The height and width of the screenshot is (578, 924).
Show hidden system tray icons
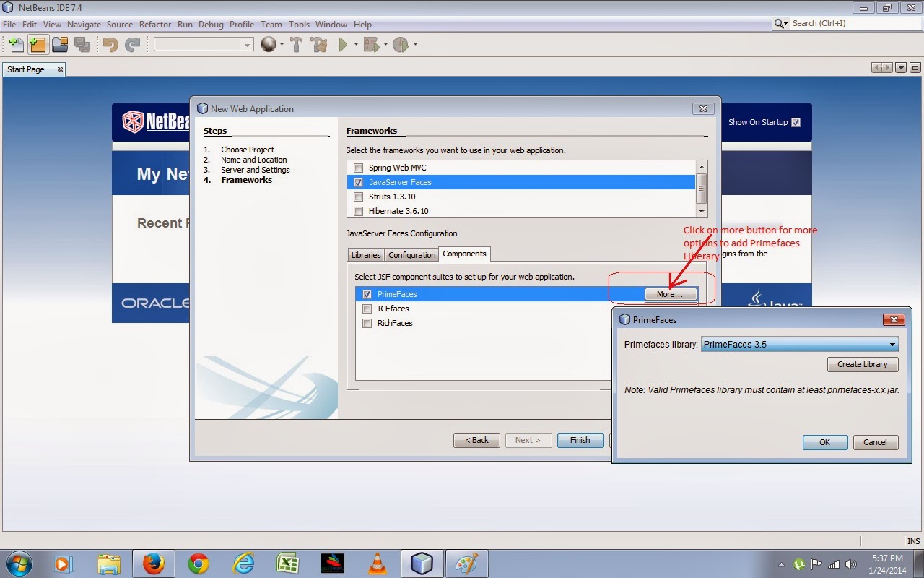(781, 564)
